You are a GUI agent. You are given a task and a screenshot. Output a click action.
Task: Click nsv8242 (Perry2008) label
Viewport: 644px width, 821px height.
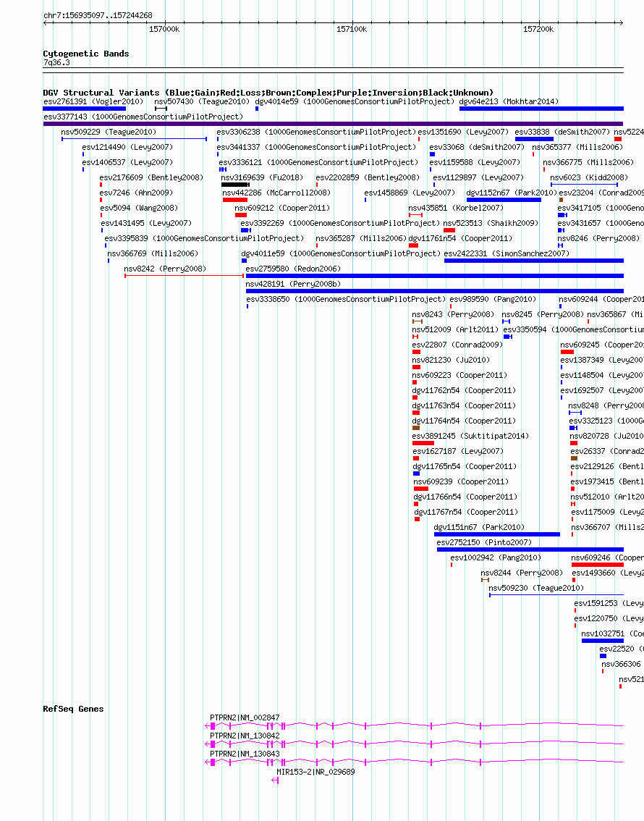coord(165,269)
